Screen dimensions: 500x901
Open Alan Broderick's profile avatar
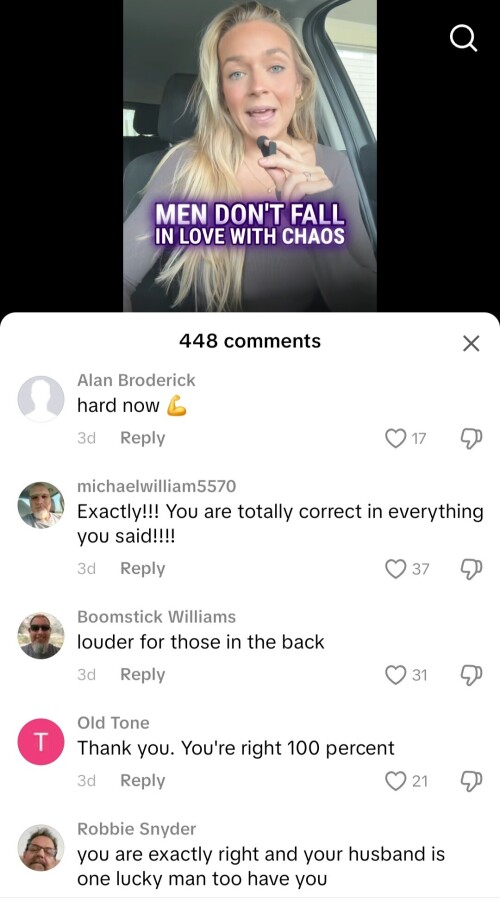point(41,399)
